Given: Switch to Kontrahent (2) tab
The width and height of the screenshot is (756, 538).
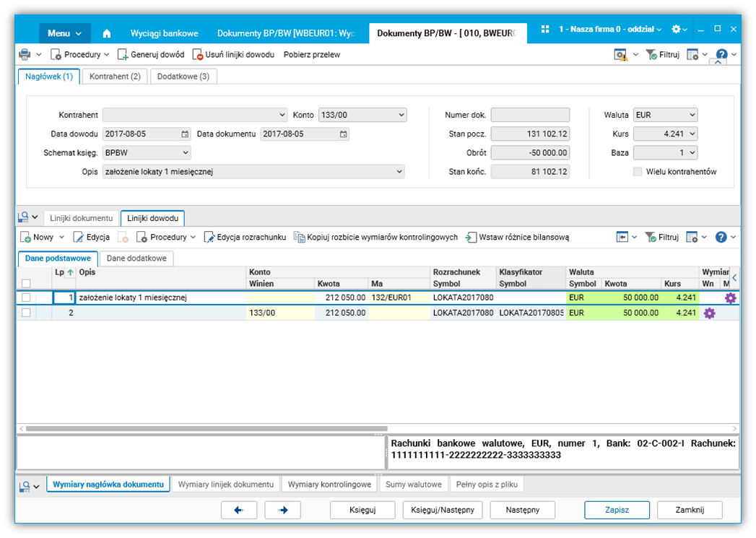Looking at the screenshot, I should [115, 76].
